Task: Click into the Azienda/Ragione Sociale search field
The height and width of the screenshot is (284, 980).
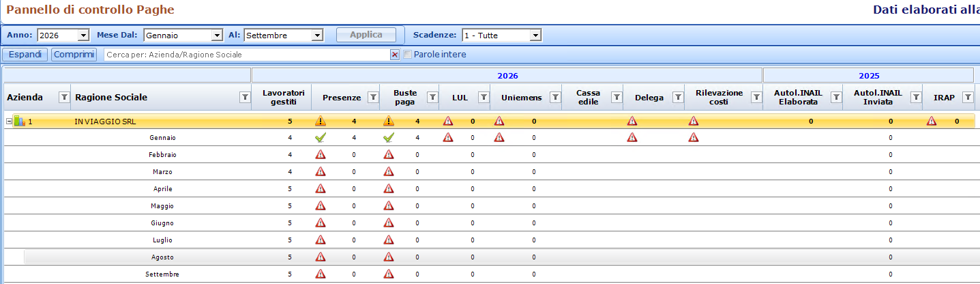Action: (246, 55)
